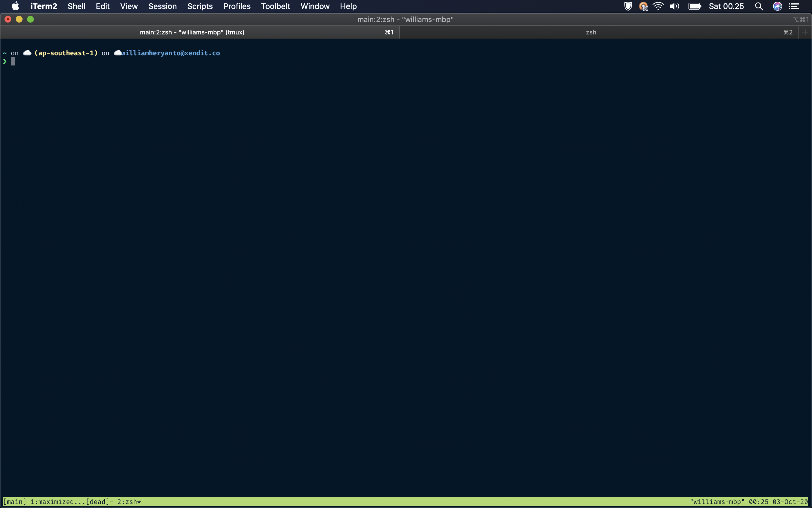The width and height of the screenshot is (812, 508).
Task: Click the ⌘2 shortcut label on zsh tab
Action: (x=788, y=32)
